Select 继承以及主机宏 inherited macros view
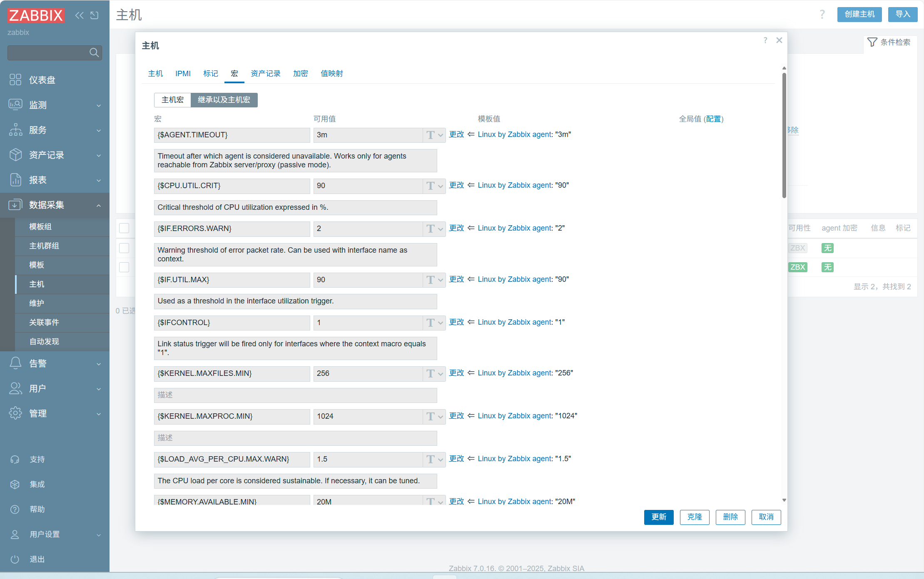924x579 pixels. point(224,100)
